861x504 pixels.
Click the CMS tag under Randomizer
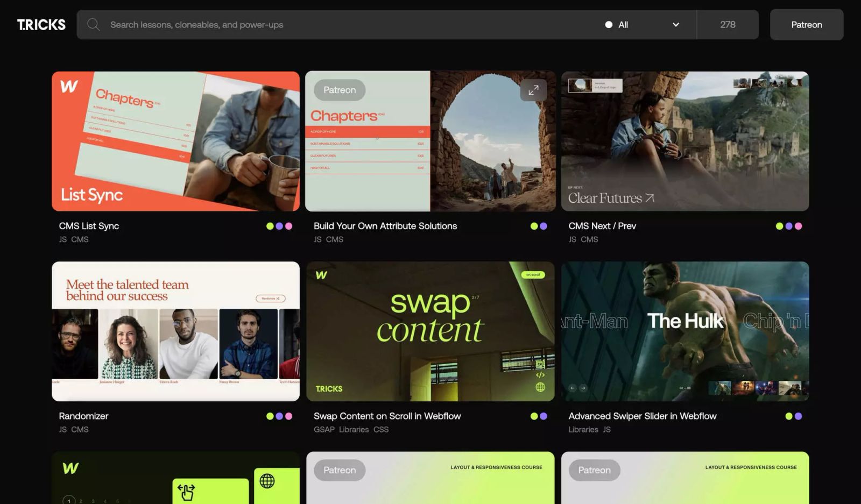(x=80, y=429)
